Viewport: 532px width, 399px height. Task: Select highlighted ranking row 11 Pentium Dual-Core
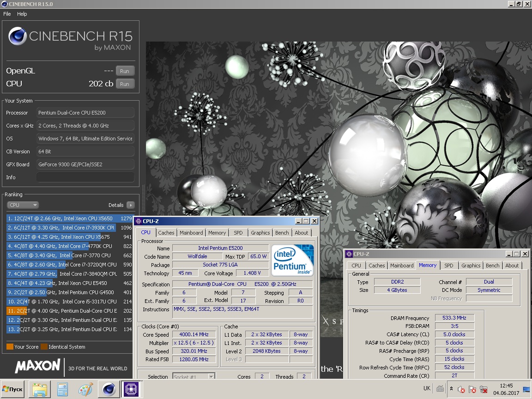tap(69, 310)
